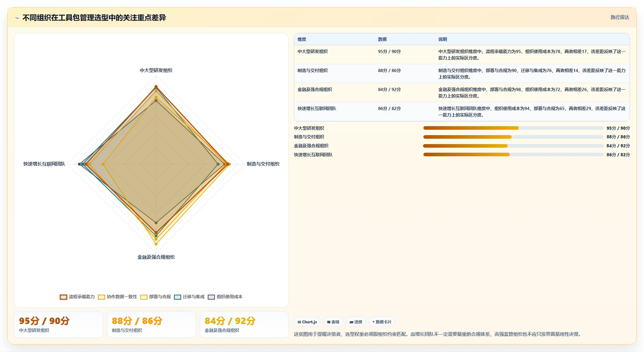Click outermost dark point on 快速增长互联网团队 axis
644x352 pixels.
[79, 164]
